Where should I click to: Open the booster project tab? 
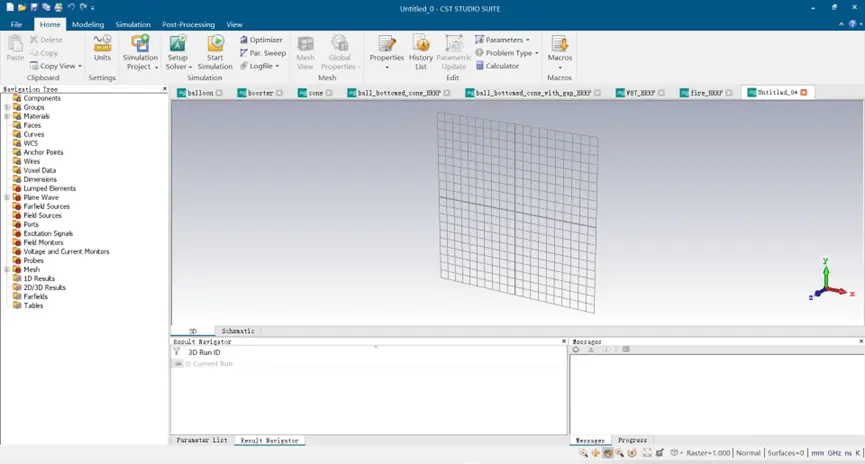[260, 93]
